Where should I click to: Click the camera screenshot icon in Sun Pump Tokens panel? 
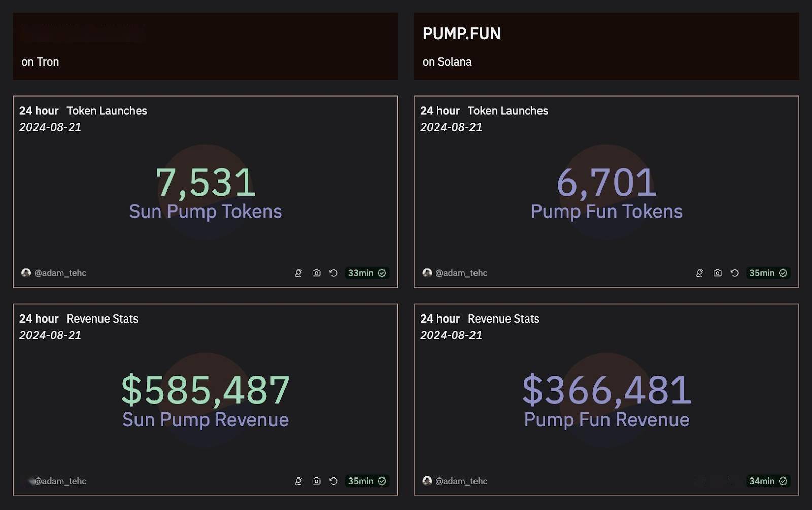pos(316,273)
